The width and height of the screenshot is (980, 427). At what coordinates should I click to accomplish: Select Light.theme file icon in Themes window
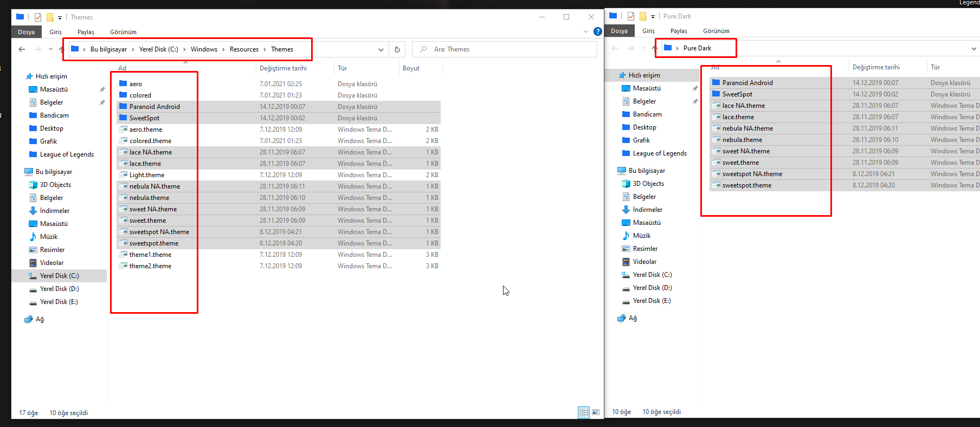pos(123,174)
